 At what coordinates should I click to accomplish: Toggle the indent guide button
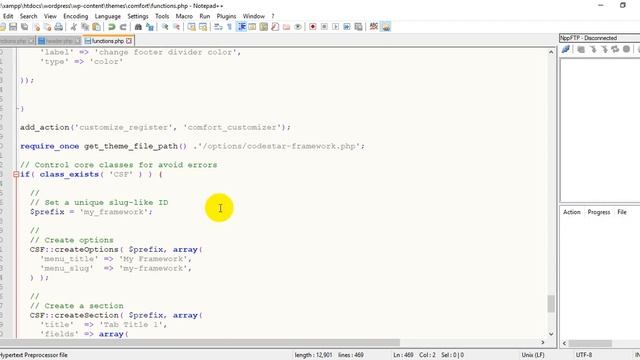(241, 27)
